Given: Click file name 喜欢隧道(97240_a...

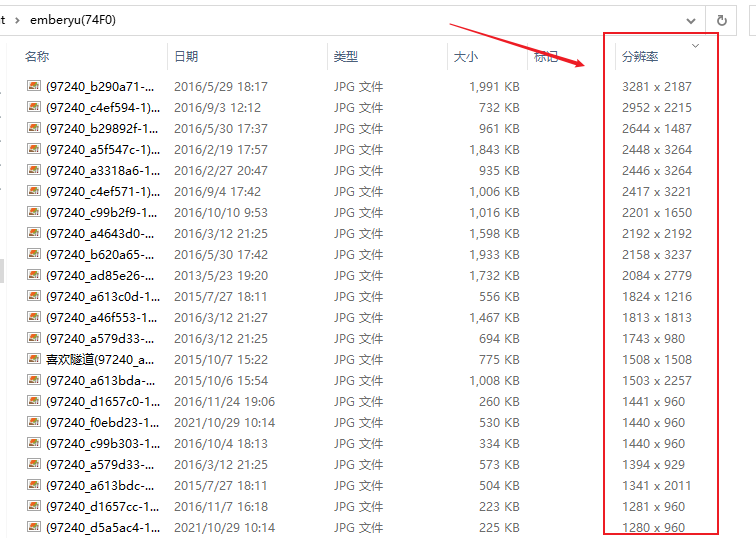Looking at the screenshot, I should [100, 360].
